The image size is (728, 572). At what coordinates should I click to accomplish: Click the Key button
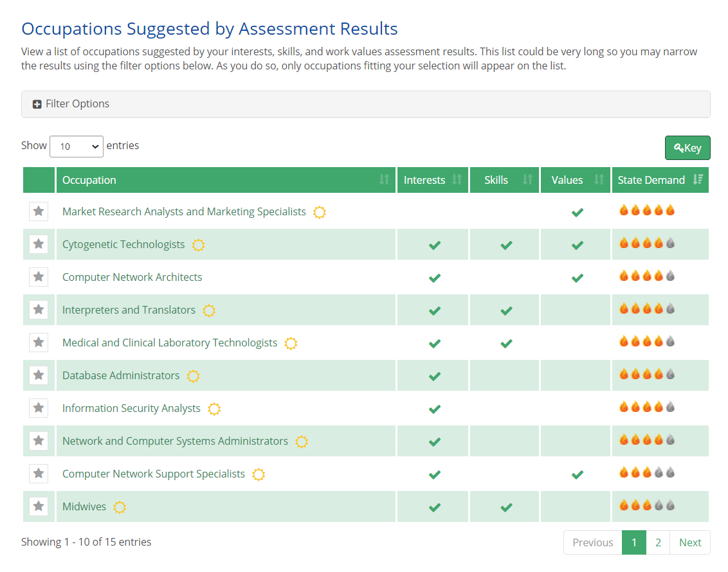click(687, 147)
